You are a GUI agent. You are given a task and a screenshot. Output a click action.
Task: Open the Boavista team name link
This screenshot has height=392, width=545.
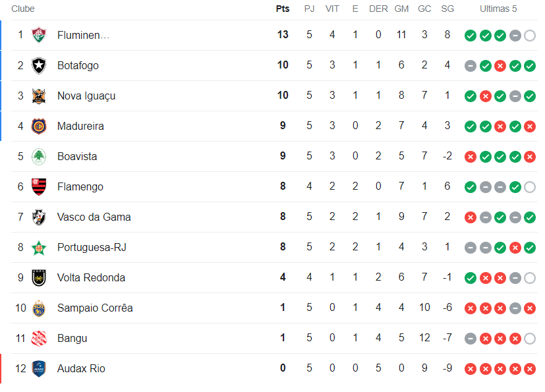point(77,156)
